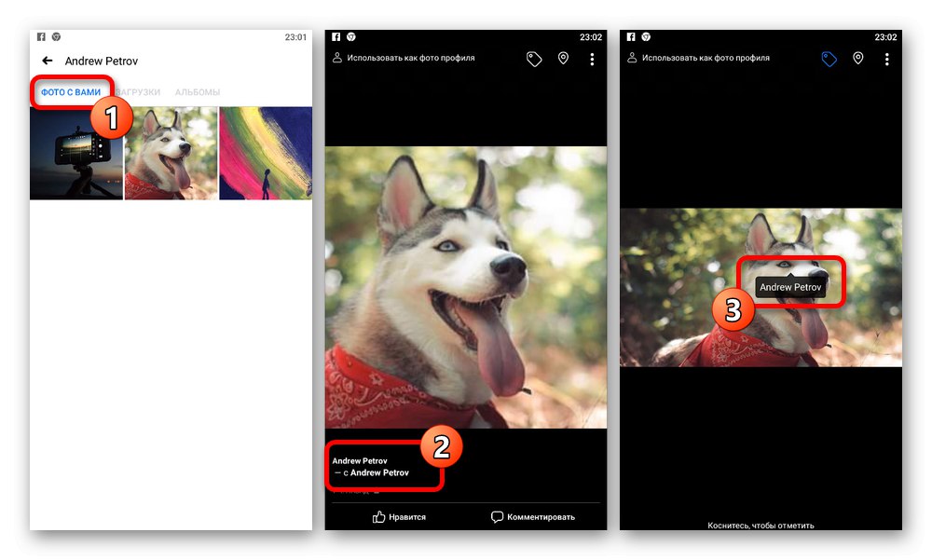The height and width of the screenshot is (560, 932).
Task: Open the three-dot menu in the right screen
Action: [x=887, y=59]
